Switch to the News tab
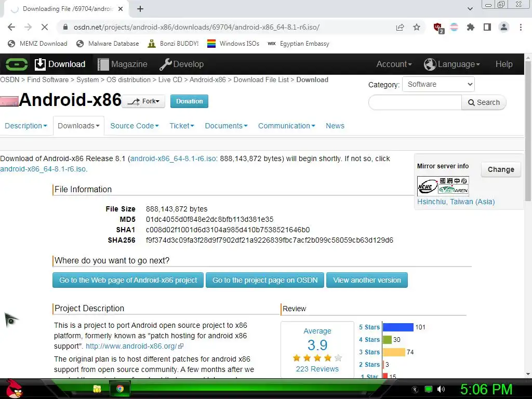 coord(335,126)
